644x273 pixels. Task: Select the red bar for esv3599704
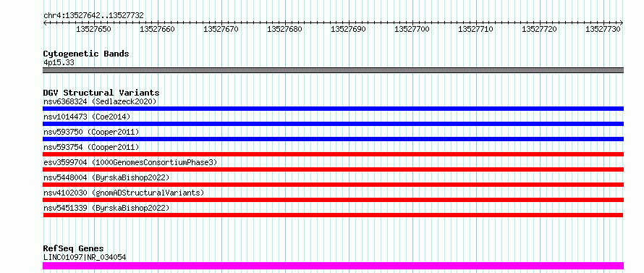pos(333,169)
